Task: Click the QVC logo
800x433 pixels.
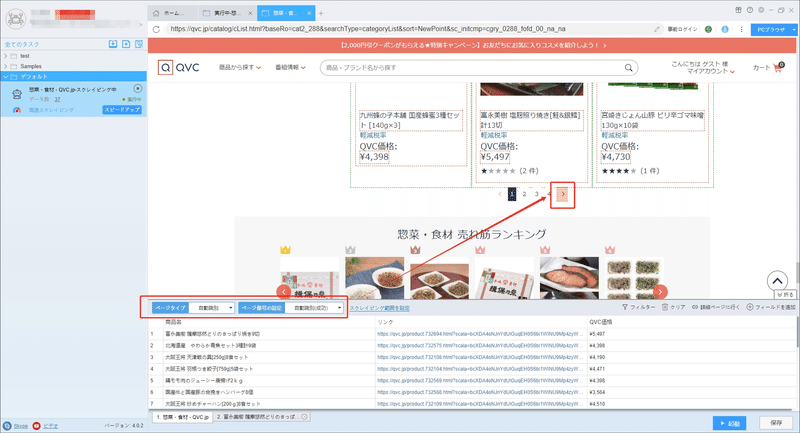Action: tap(179, 67)
